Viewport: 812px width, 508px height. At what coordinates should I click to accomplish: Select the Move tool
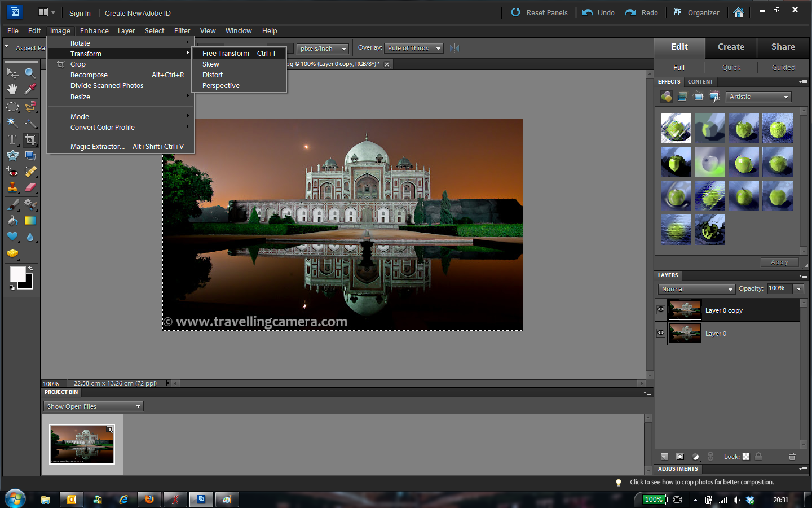(12, 72)
